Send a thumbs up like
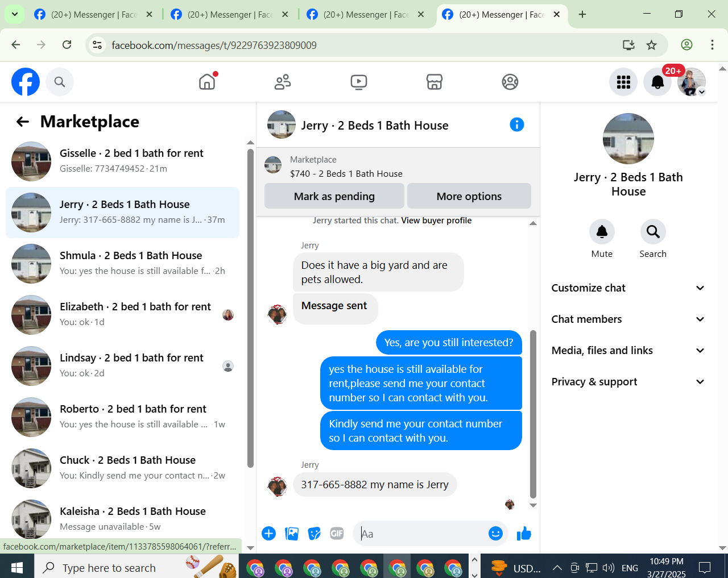The image size is (728, 578). click(524, 533)
